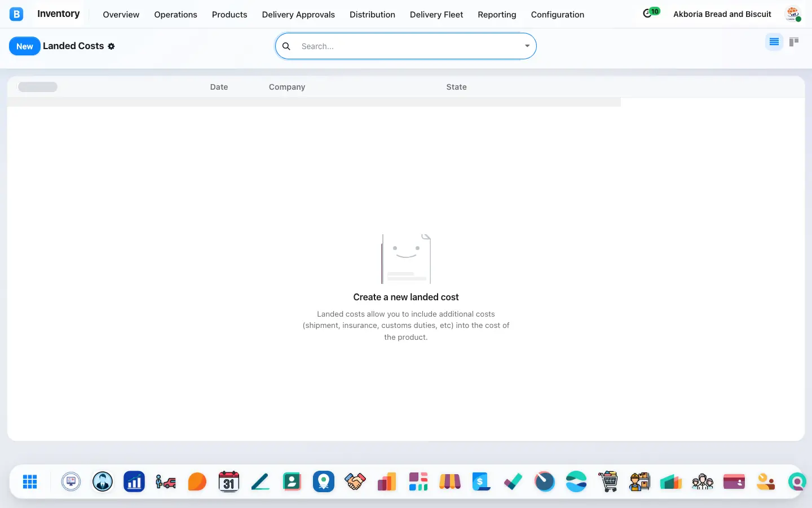
Task: Click the Landed Costs gear settings icon
Action: pos(111,46)
